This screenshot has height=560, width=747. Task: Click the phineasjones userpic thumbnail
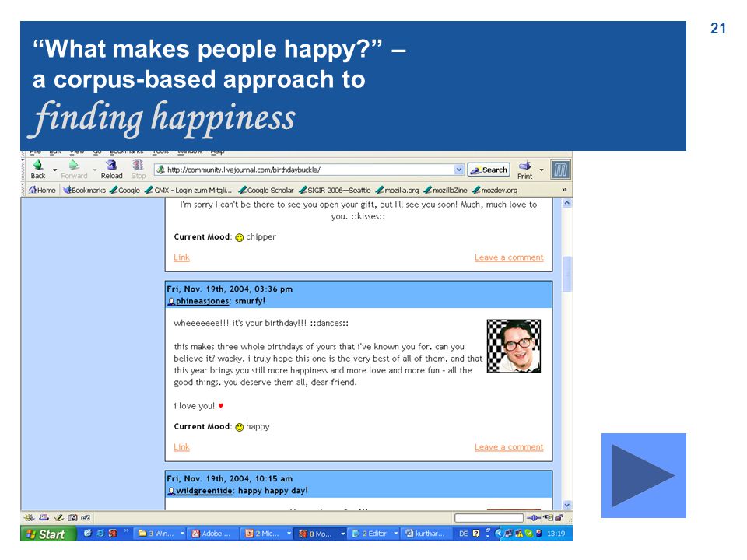[514, 346]
